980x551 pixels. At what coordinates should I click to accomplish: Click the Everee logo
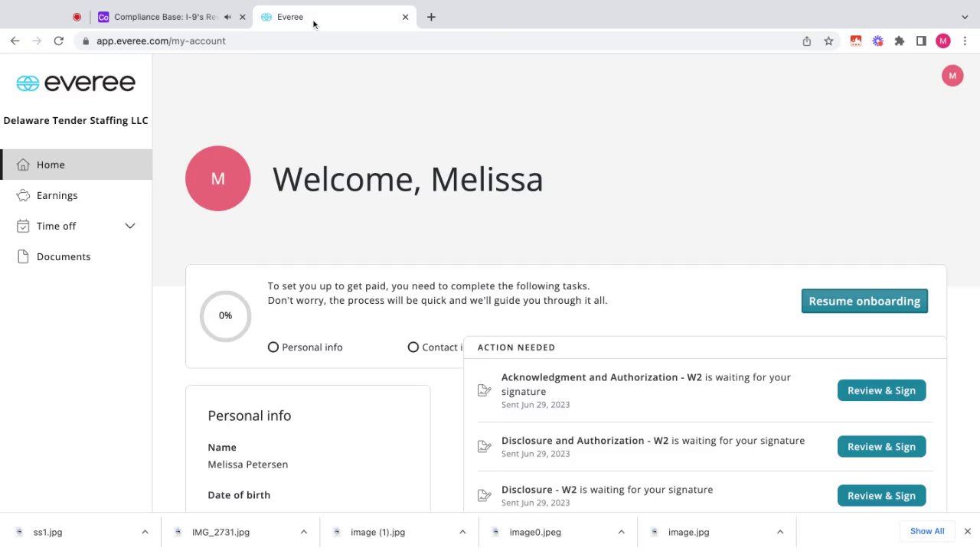(x=76, y=83)
